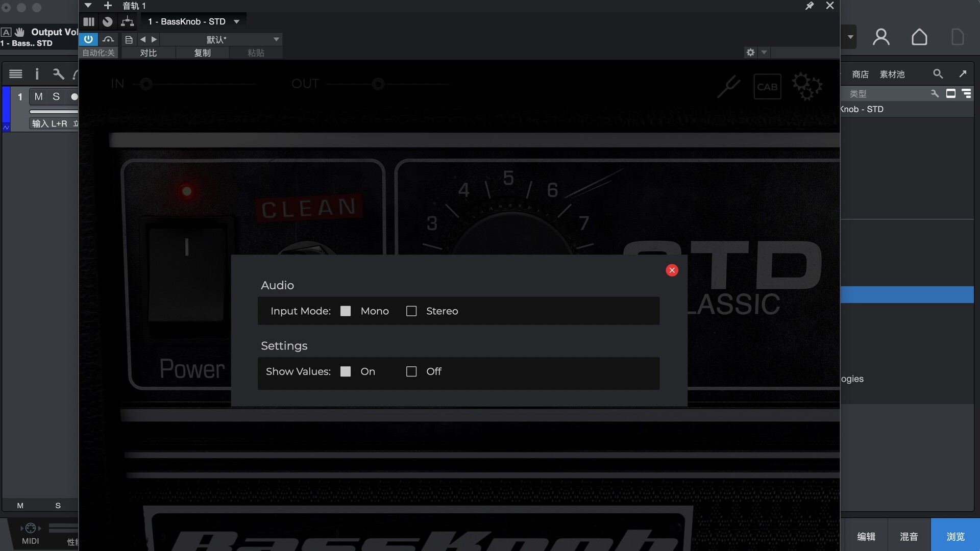The image size is (980, 551).
Task: Click the sidechain routing icon
Action: point(128,21)
